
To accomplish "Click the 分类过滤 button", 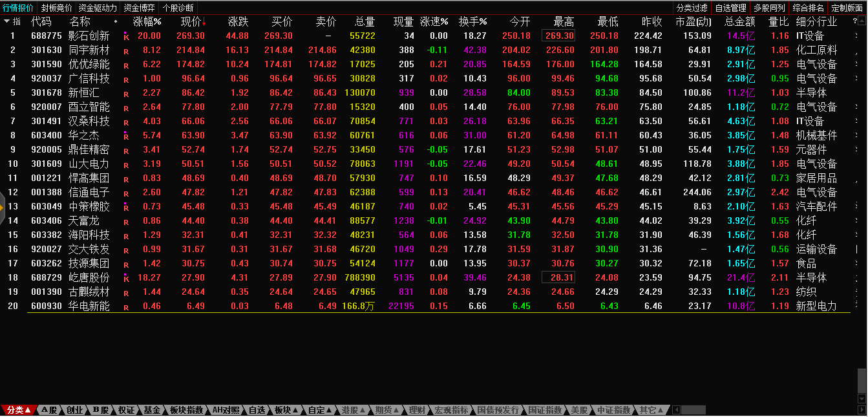I will tap(692, 8).
